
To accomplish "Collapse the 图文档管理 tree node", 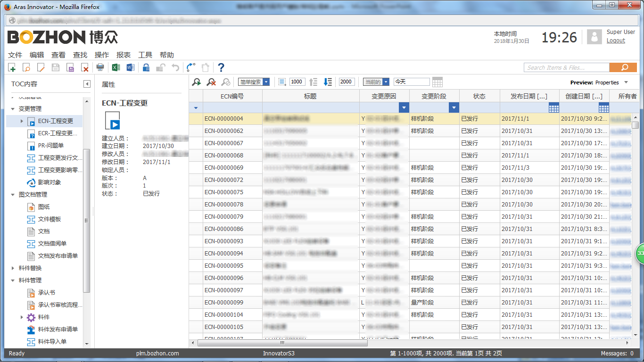I will point(13,195).
